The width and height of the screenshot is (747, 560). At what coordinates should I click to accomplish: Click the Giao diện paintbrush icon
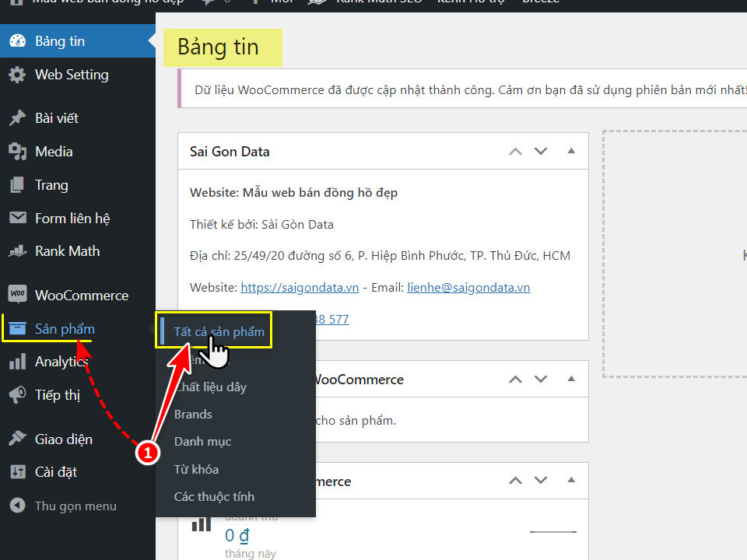click(x=18, y=438)
